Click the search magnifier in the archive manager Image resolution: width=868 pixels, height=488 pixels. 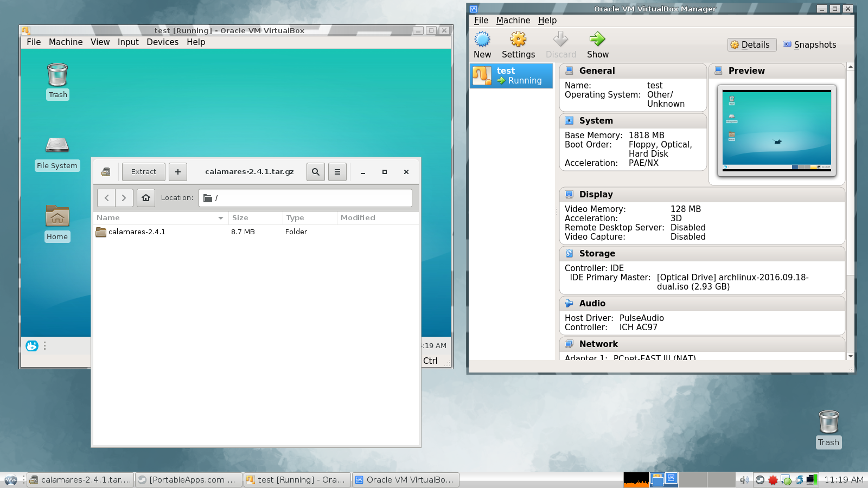click(x=316, y=172)
